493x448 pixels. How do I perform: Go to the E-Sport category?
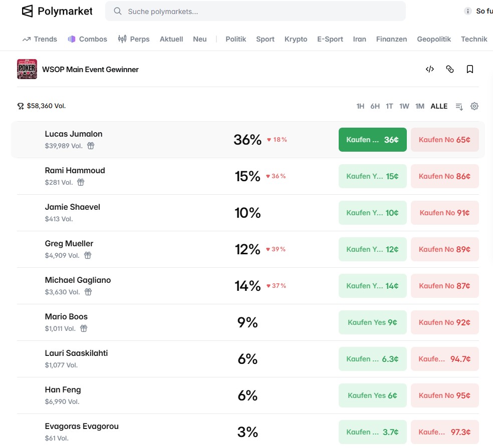tap(330, 39)
